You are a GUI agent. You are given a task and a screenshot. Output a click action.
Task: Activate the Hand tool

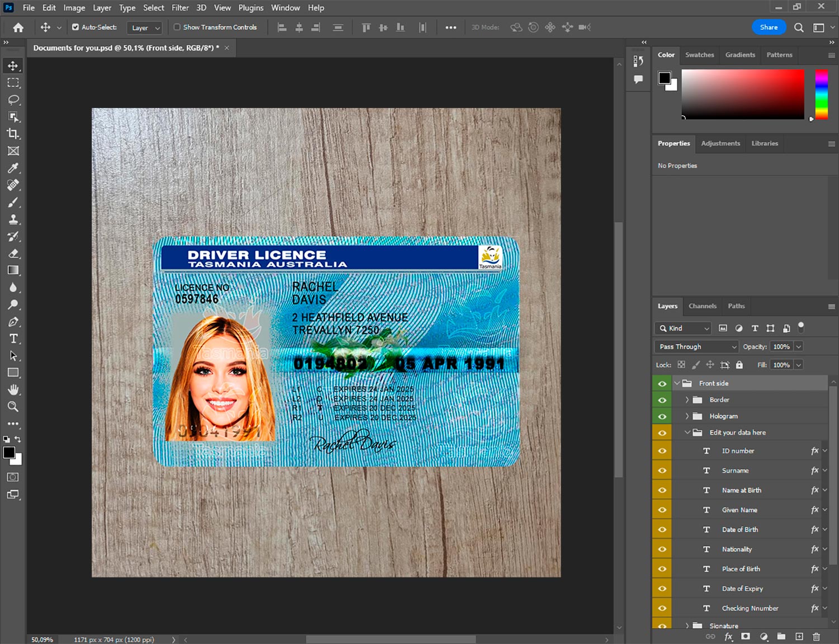13,389
